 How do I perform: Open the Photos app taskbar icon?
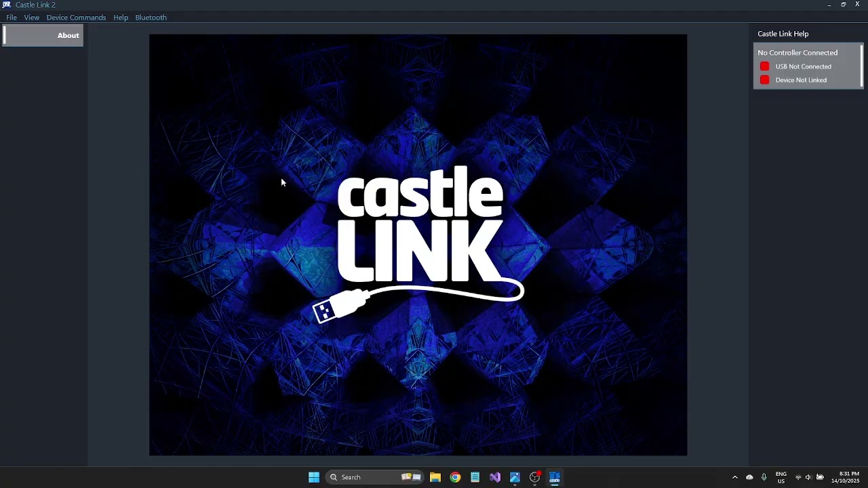515,477
